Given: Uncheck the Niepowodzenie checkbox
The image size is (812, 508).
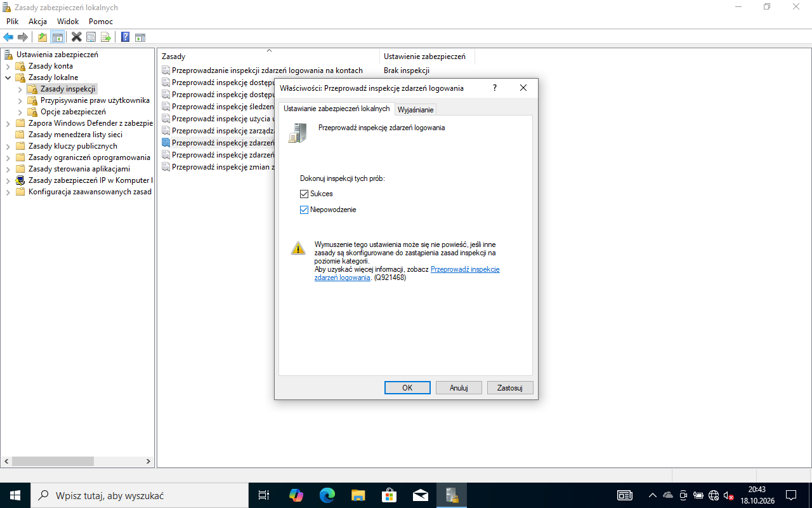Looking at the screenshot, I should [x=304, y=210].
